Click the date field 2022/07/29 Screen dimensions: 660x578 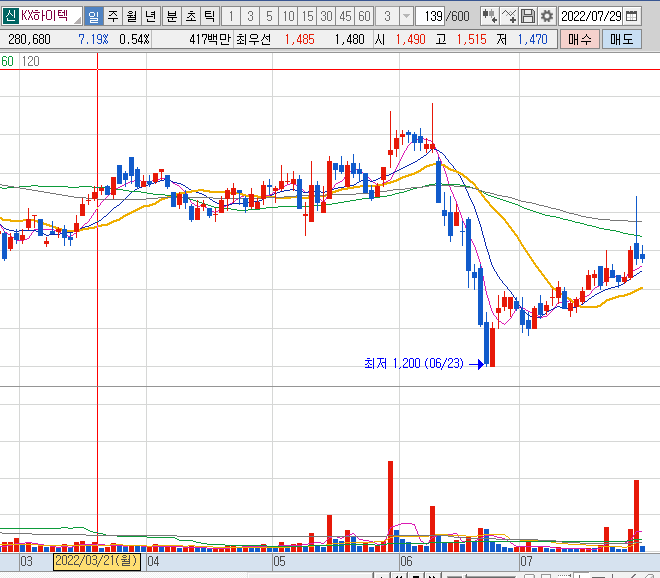pyautogui.click(x=591, y=16)
